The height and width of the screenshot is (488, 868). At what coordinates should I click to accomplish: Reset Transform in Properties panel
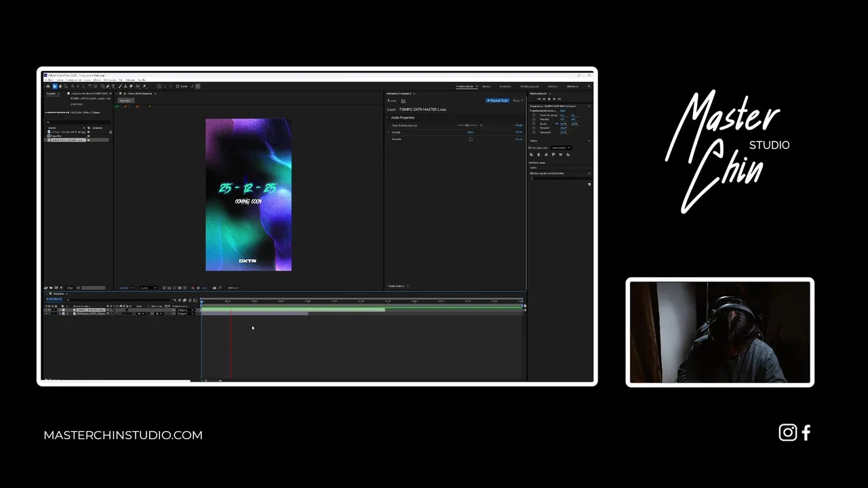(563, 110)
